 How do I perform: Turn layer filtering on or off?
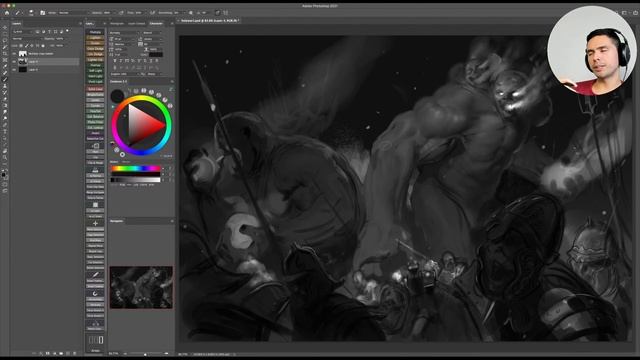point(67,31)
